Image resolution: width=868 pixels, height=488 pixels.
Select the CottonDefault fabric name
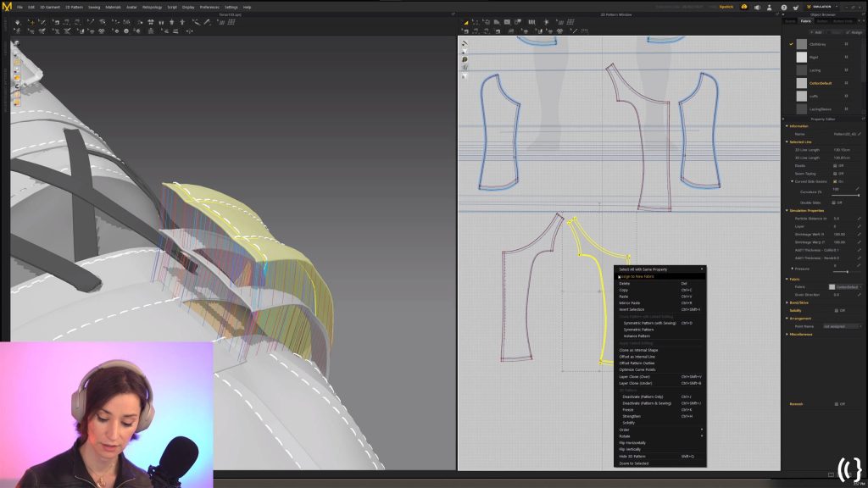821,83
